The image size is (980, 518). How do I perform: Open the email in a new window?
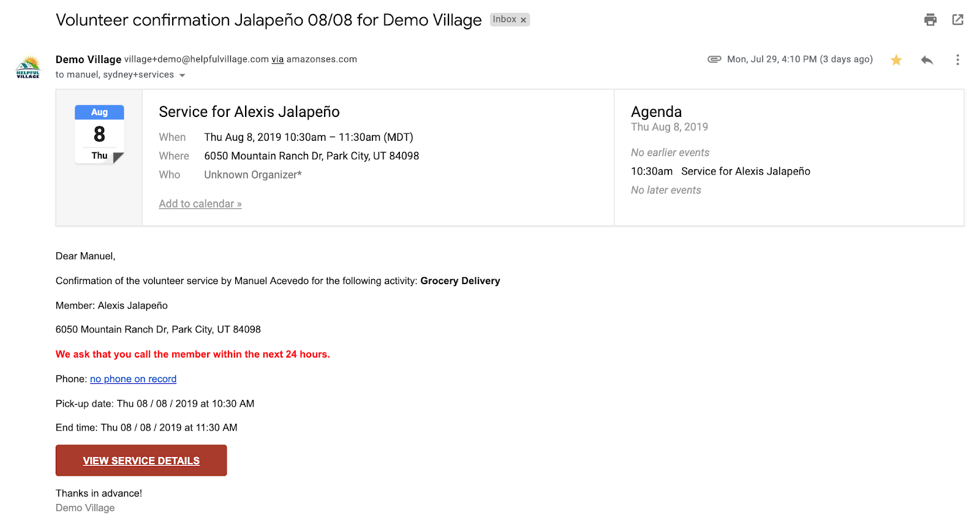point(957,20)
